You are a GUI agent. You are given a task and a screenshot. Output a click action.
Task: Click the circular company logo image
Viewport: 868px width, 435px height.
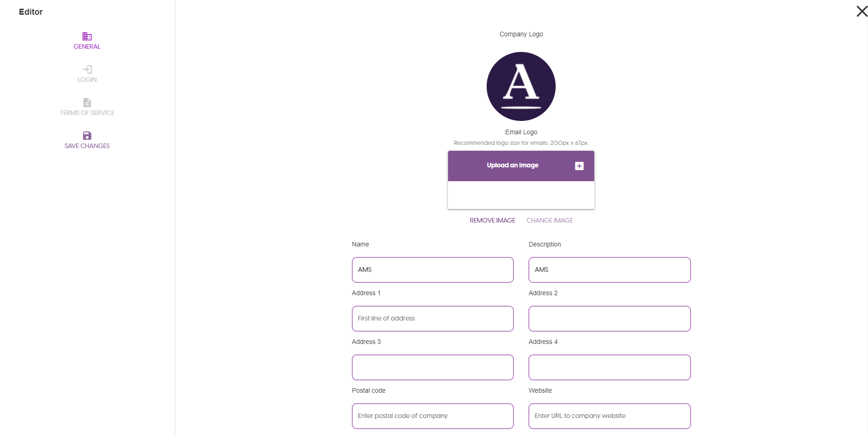[x=521, y=86]
